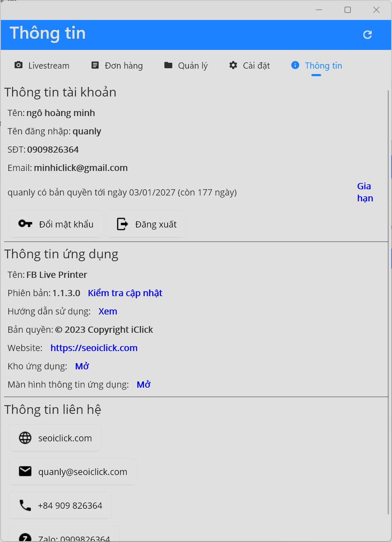The height and width of the screenshot is (542, 392).
Task: Click Kiểm tra cập nhật link
Action: click(125, 293)
